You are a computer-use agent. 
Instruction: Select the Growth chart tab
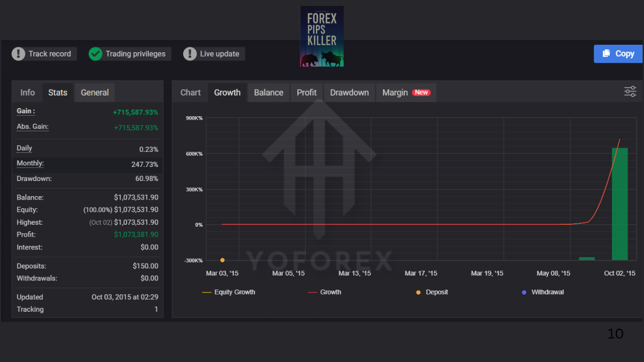click(227, 93)
